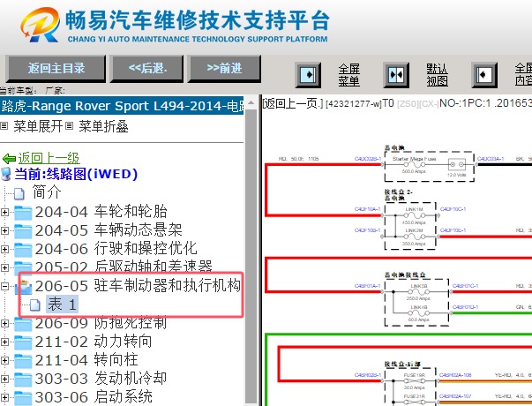This screenshot has width=532, height=406.
Task: Expand the 204-06 行驶和操控优化 node
Action: (x=4, y=249)
